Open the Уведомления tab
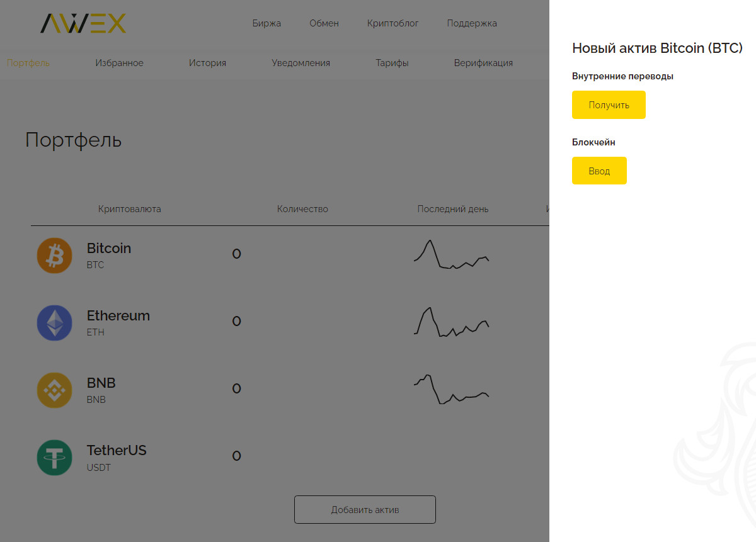The image size is (756, 542). 301,63
